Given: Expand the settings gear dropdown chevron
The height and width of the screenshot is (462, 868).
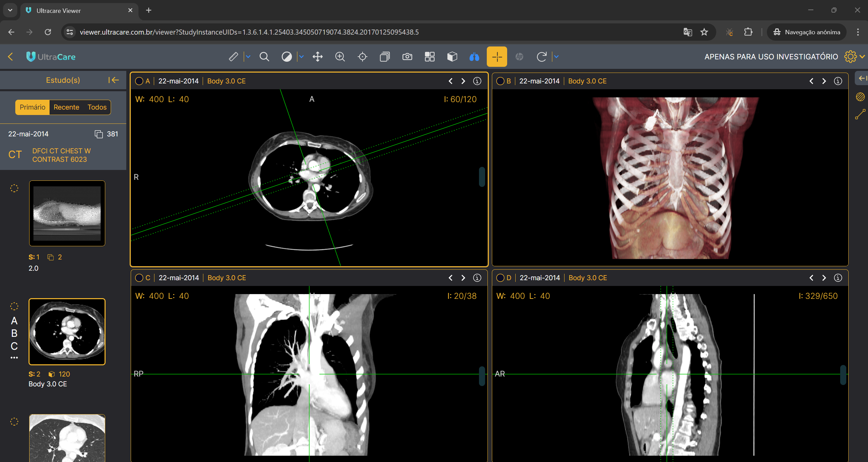Looking at the screenshot, I should coord(862,57).
